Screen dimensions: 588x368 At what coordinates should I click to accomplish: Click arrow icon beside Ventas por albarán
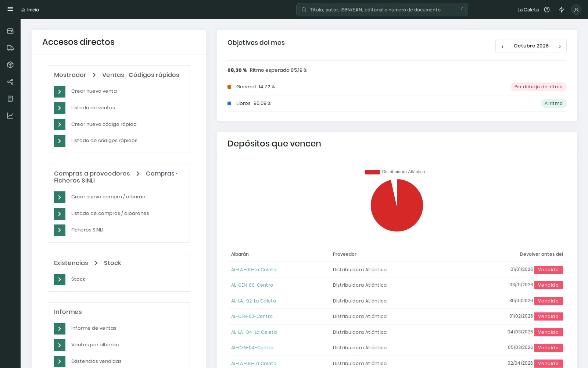pyautogui.click(x=60, y=345)
